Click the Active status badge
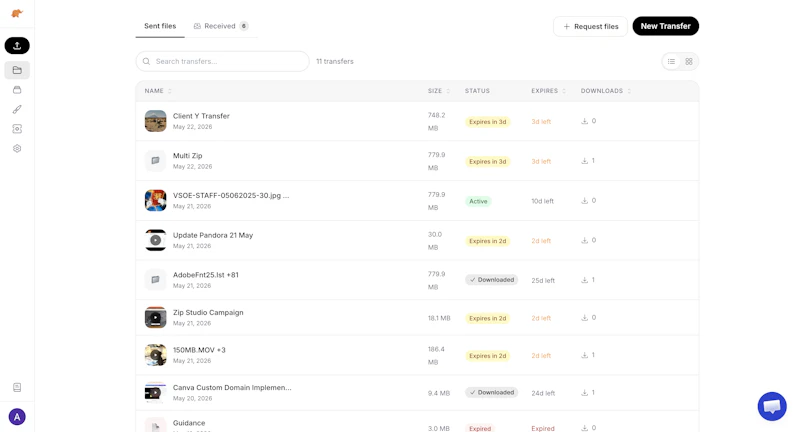This screenshot has height=432, width=800. click(478, 201)
